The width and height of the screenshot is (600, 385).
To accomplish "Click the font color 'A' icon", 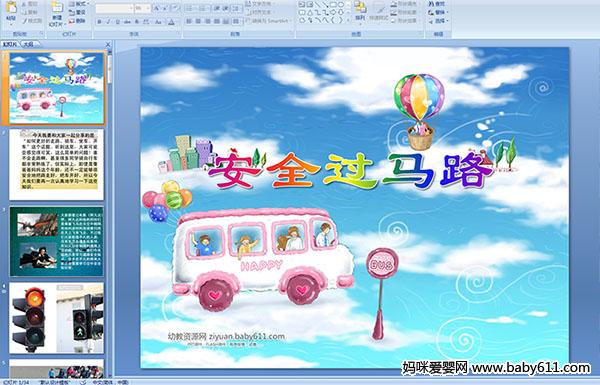I will (x=171, y=22).
